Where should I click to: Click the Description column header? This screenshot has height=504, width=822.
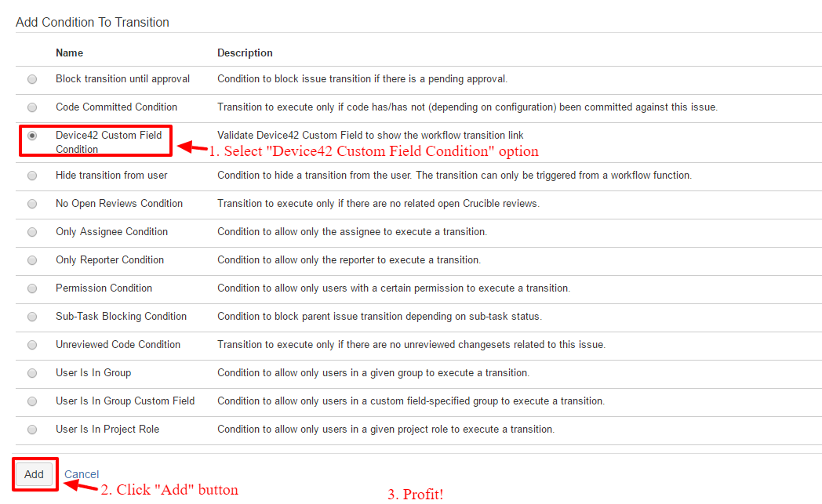point(245,53)
